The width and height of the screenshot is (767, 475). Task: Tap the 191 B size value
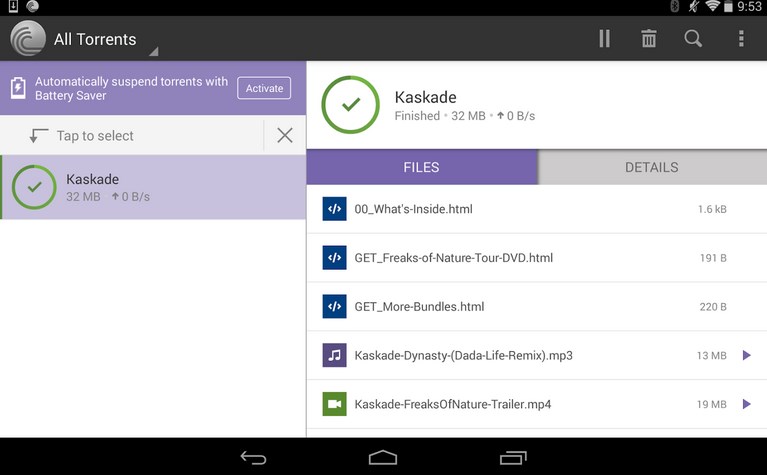pos(713,258)
